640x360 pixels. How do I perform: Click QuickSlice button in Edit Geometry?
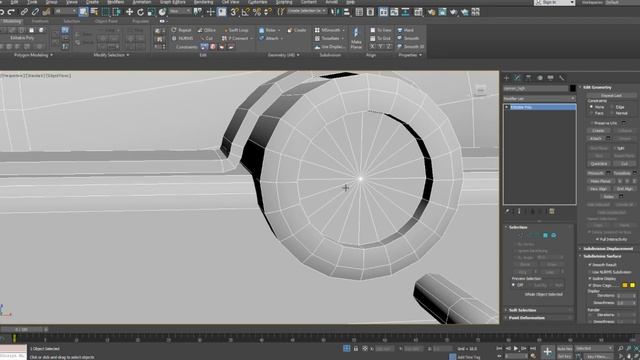598,164
